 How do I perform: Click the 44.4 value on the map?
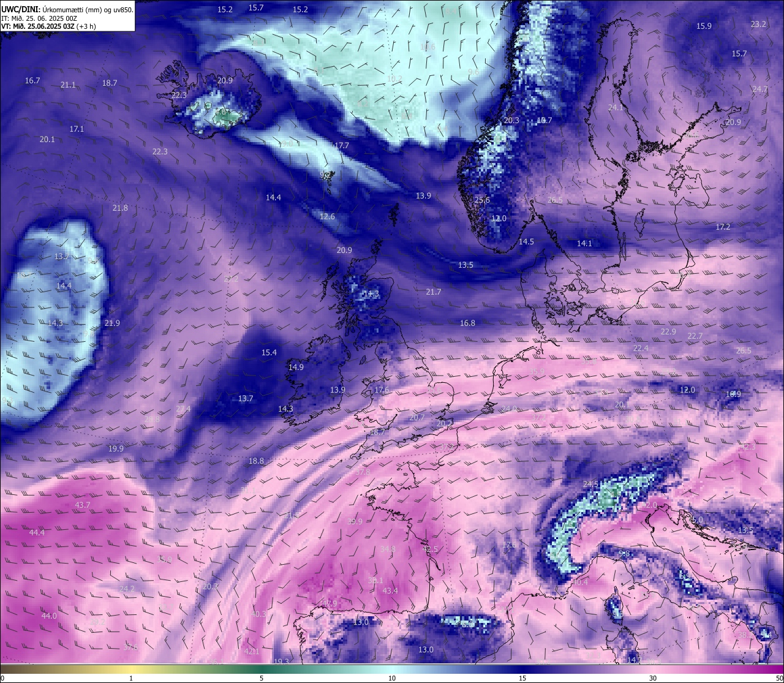(x=37, y=533)
